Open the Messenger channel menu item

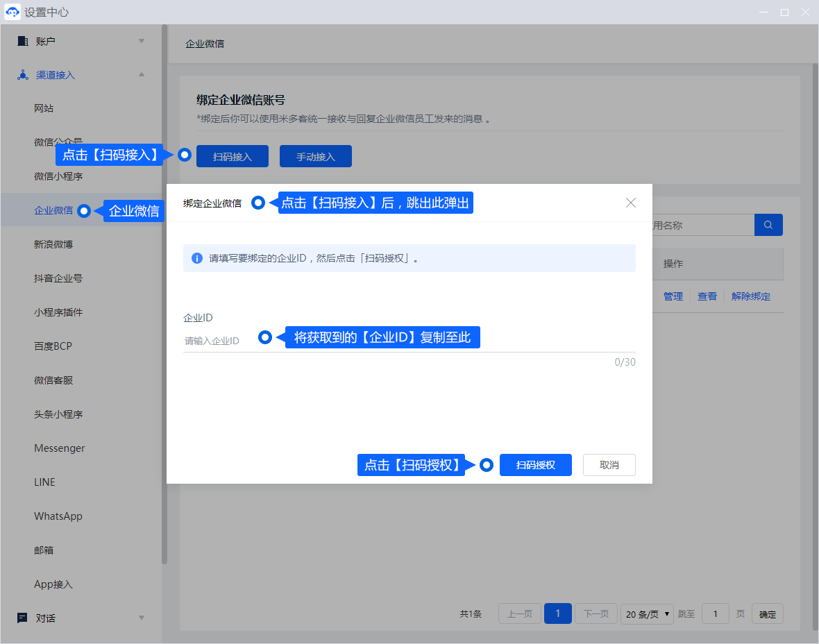[60, 448]
